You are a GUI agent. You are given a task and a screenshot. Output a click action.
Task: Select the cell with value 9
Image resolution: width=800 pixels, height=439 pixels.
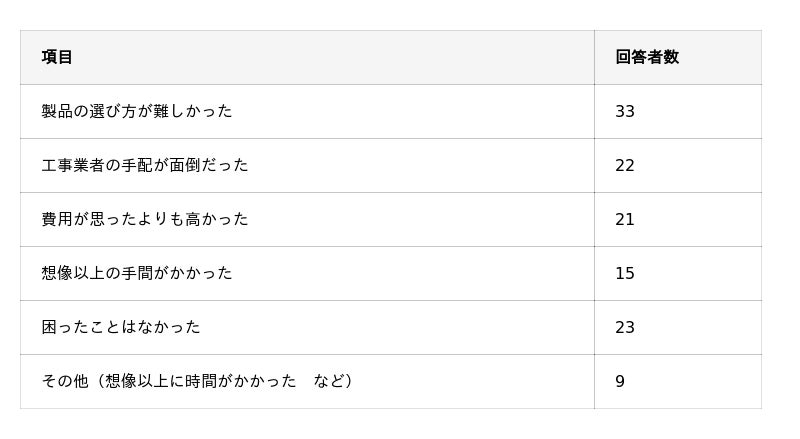click(x=620, y=381)
